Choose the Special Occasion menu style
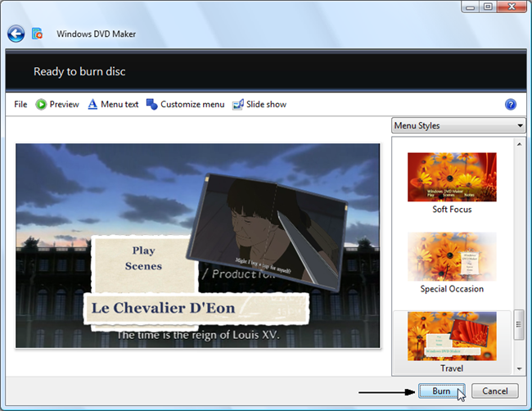532x411 pixels. coord(452,256)
